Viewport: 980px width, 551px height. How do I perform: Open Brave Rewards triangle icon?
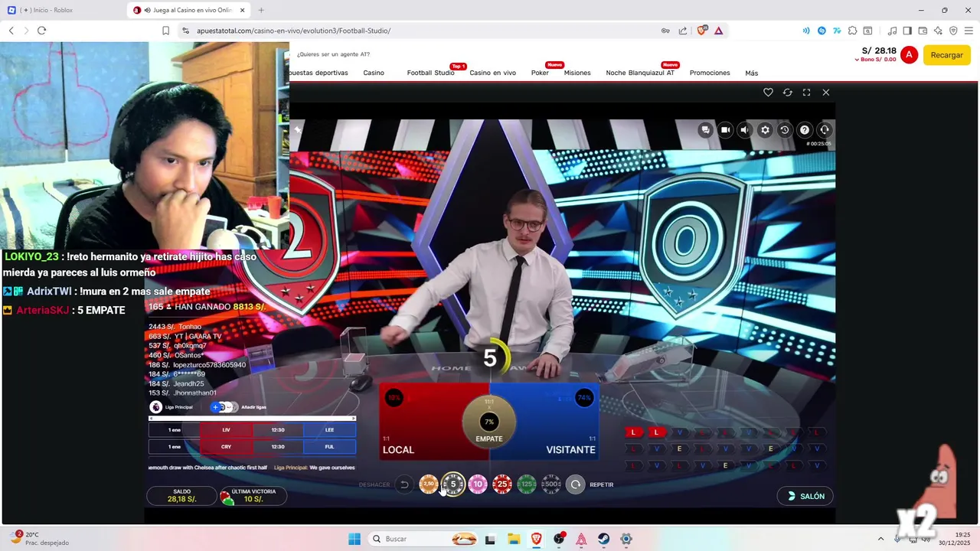[718, 31]
